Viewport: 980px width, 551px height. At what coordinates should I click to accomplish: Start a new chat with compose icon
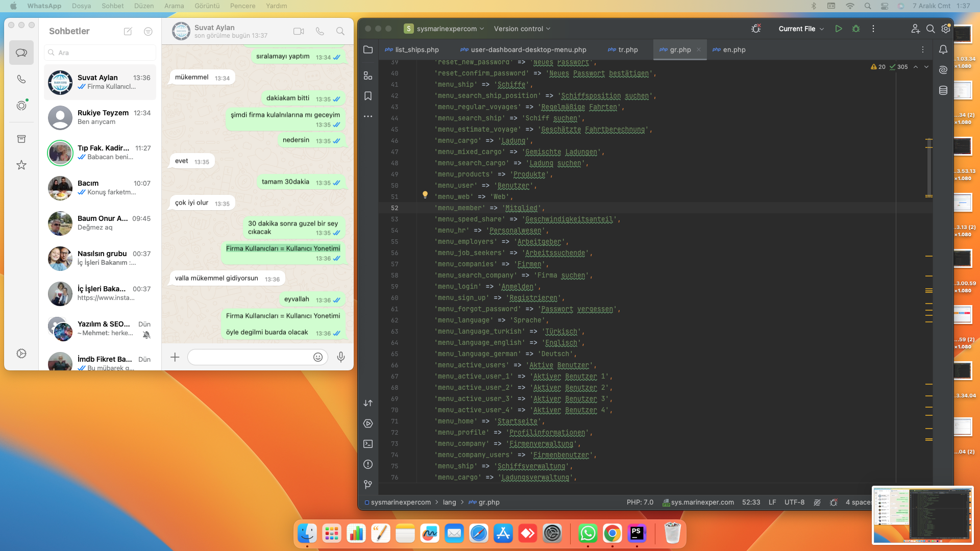pyautogui.click(x=128, y=31)
